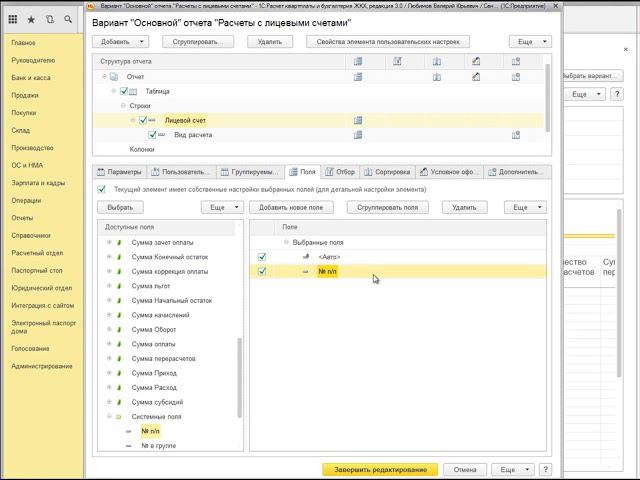This screenshot has width=640, height=480.
Task: Click the bottom help ? button
Action: pos(545,469)
